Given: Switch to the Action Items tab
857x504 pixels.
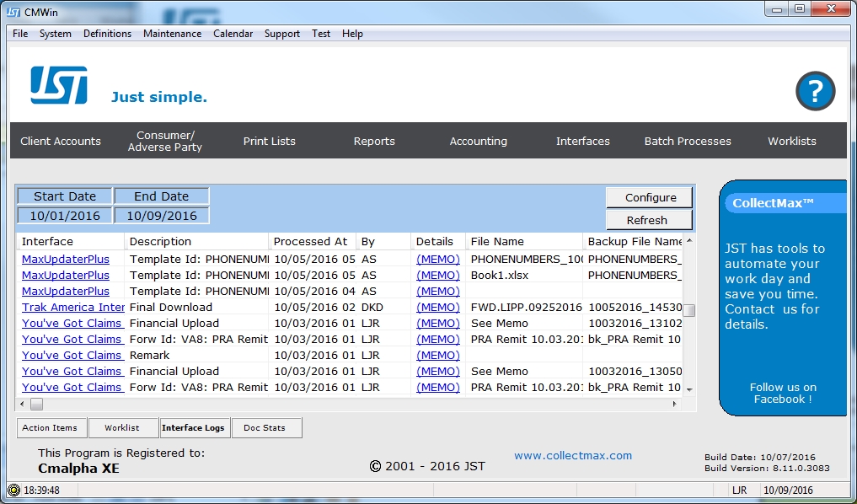Looking at the screenshot, I should point(50,428).
